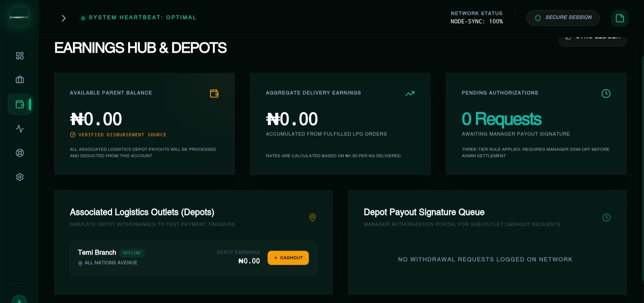Open the user avatar at sidebar bottom
Image resolution: width=644 pixels, height=303 pixels.
19,299
